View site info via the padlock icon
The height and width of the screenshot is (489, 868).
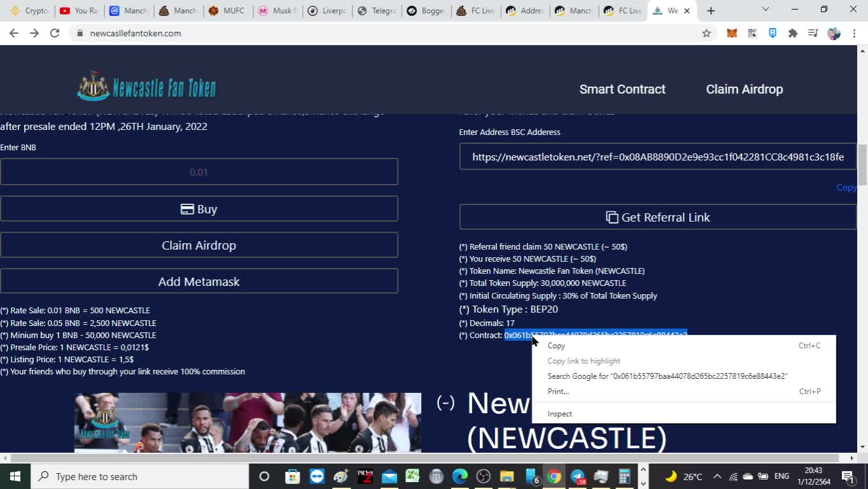tap(80, 33)
